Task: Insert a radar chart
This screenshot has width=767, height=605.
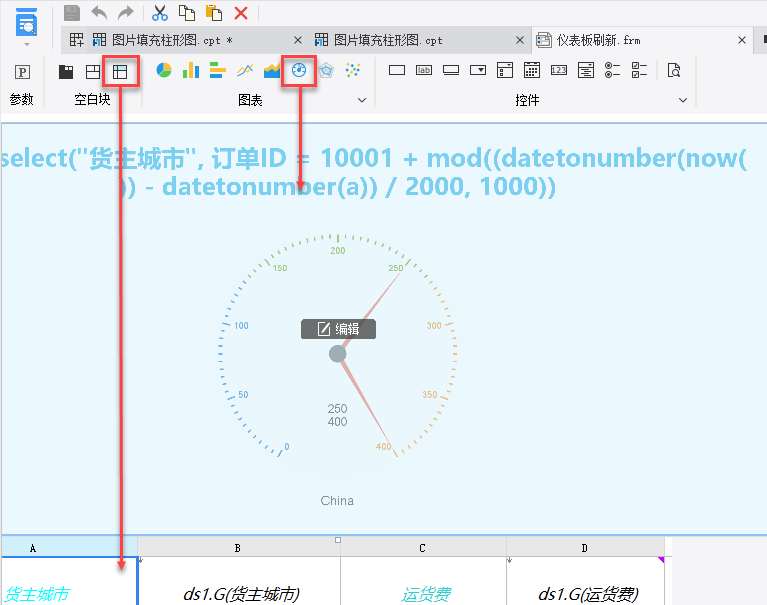Action: 326,70
